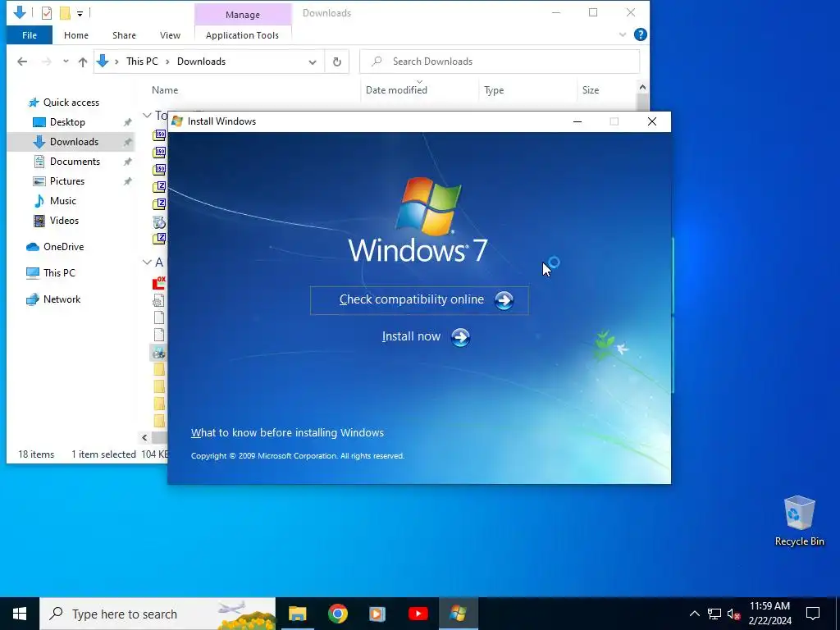Open the address bar history dropdown
This screenshot has width=840, height=630.
[313, 62]
